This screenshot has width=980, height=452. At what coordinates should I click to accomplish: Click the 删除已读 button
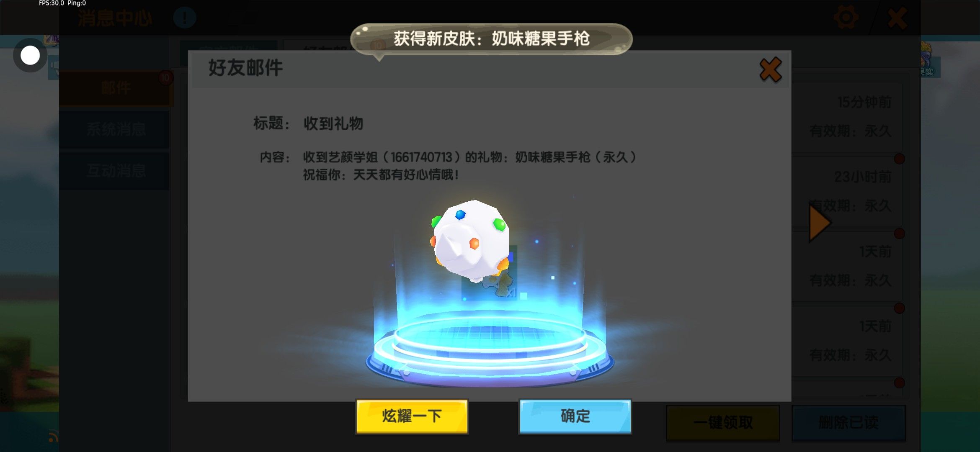(x=848, y=423)
